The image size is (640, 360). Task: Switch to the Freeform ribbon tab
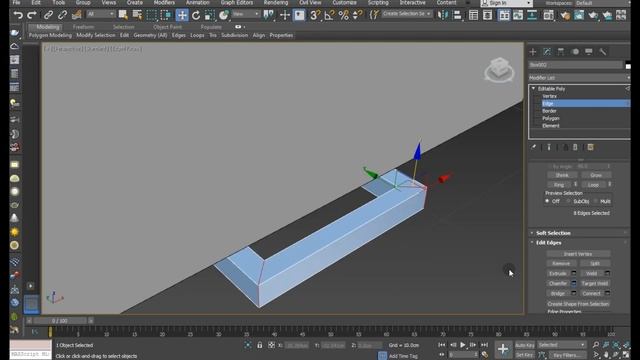(x=83, y=27)
